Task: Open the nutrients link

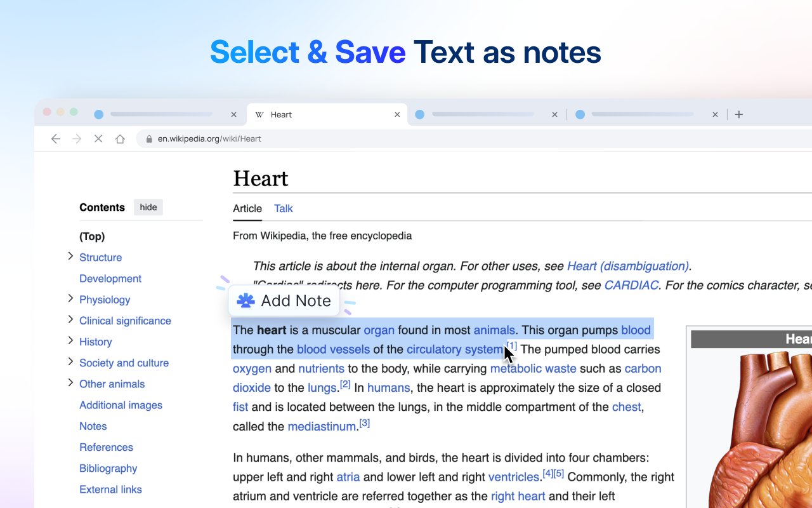Action: tap(321, 368)
